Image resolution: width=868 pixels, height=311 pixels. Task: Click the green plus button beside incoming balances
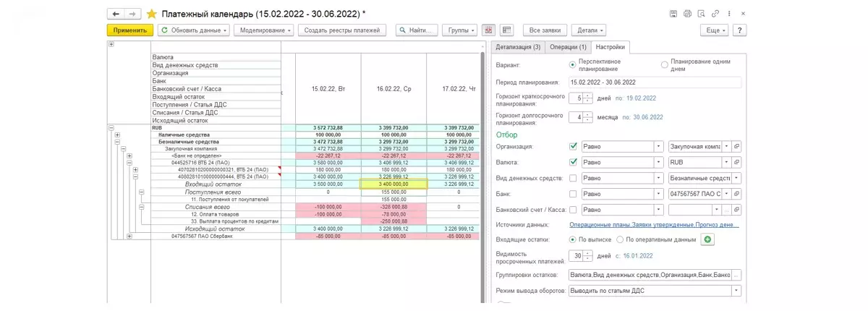(x=707, y=239)
